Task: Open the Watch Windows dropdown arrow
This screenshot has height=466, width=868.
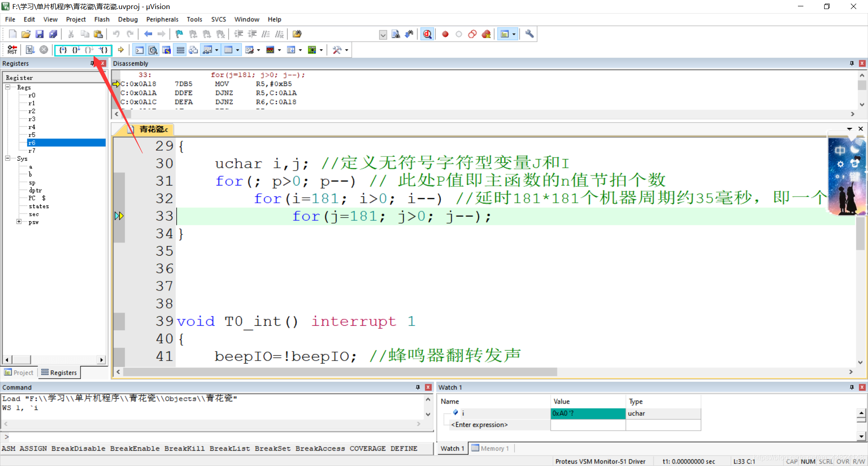Action: 217,50
